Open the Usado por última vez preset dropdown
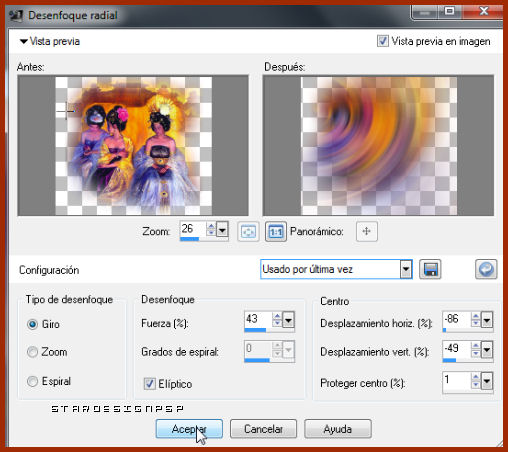The width and height of the screenshot is (508, 452). coord(406,269)
